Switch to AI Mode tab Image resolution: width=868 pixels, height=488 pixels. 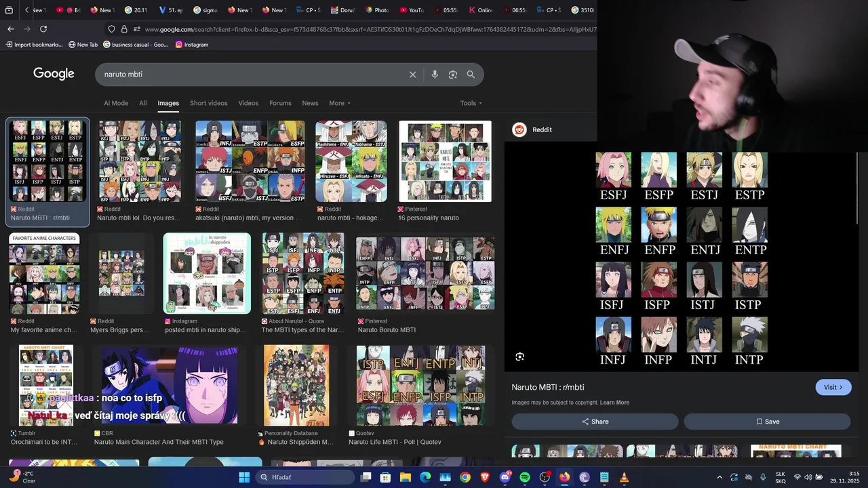point(116,103)
